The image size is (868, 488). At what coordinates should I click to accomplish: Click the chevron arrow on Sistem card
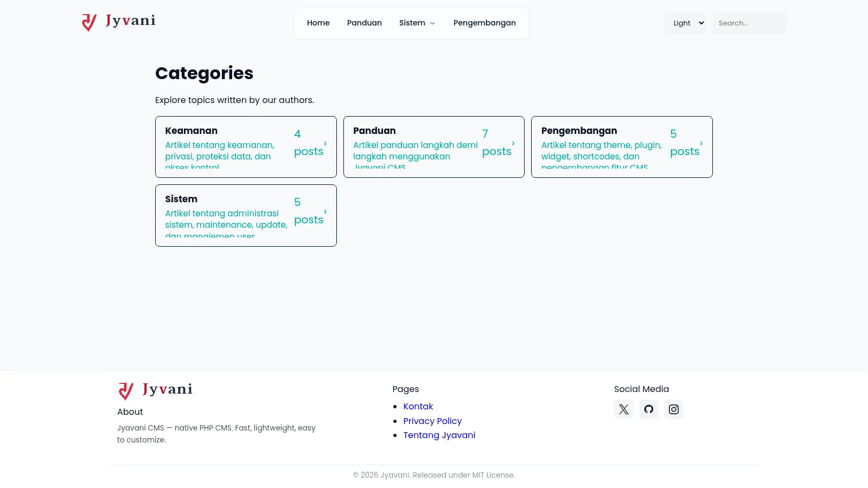pos(325,211)
